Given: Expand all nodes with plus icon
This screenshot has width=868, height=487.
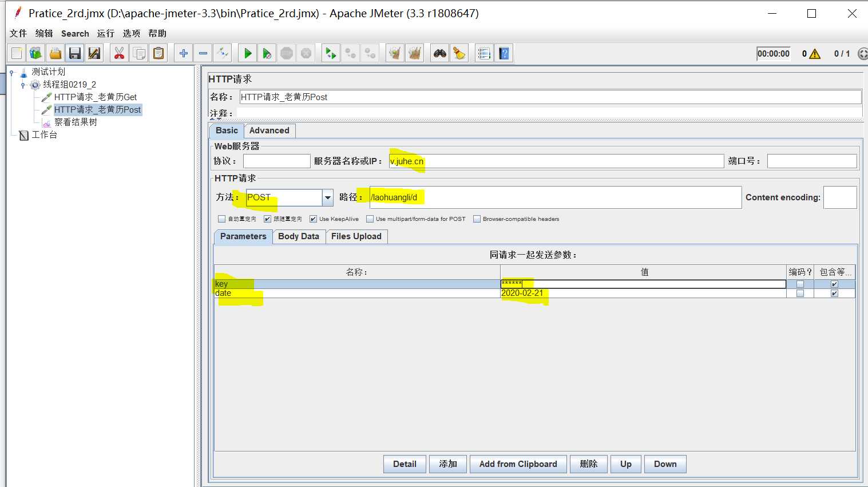Looking at the screenshot, I should coord(183,53).
